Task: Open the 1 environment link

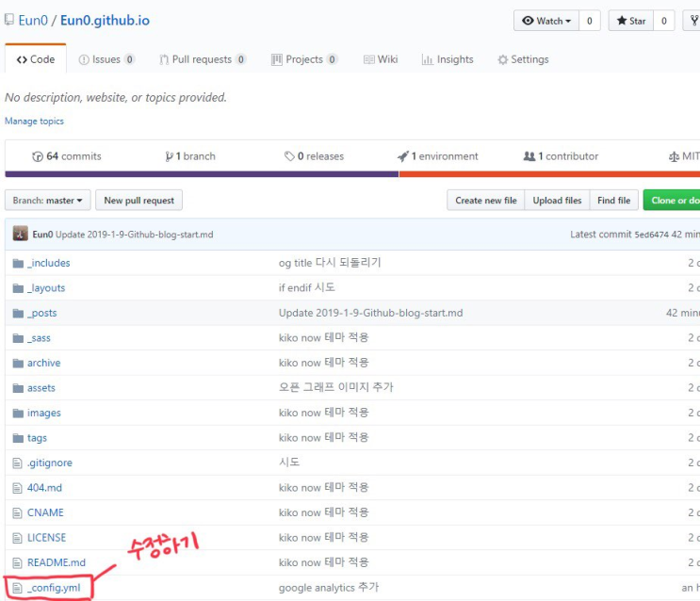Action: 437,156
